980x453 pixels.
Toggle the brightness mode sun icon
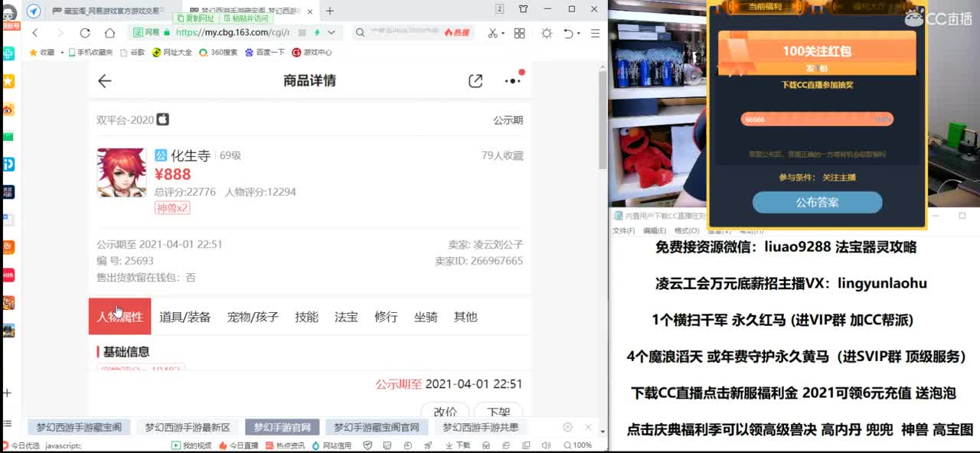coord(547,33)
